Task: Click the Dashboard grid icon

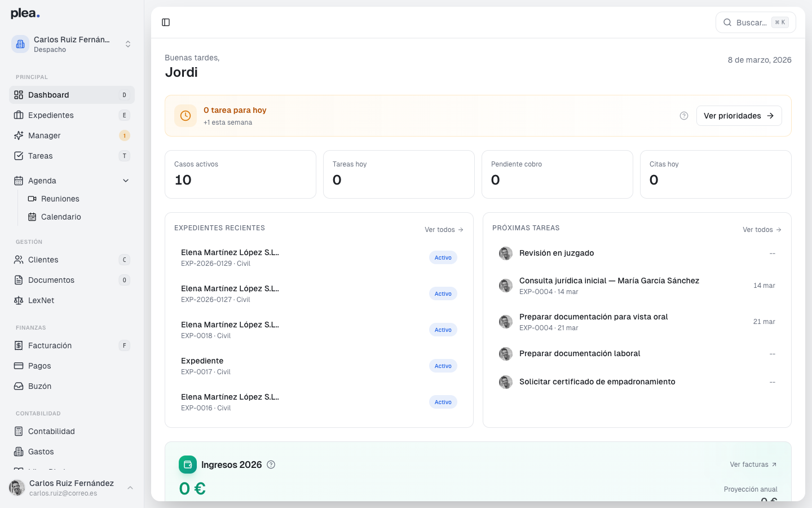Action: 19,95
